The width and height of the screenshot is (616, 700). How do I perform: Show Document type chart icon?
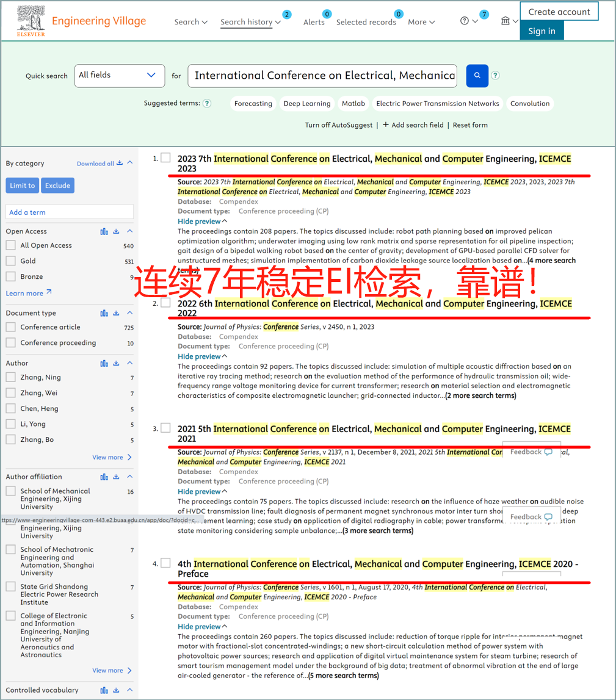tap(104, 313)
